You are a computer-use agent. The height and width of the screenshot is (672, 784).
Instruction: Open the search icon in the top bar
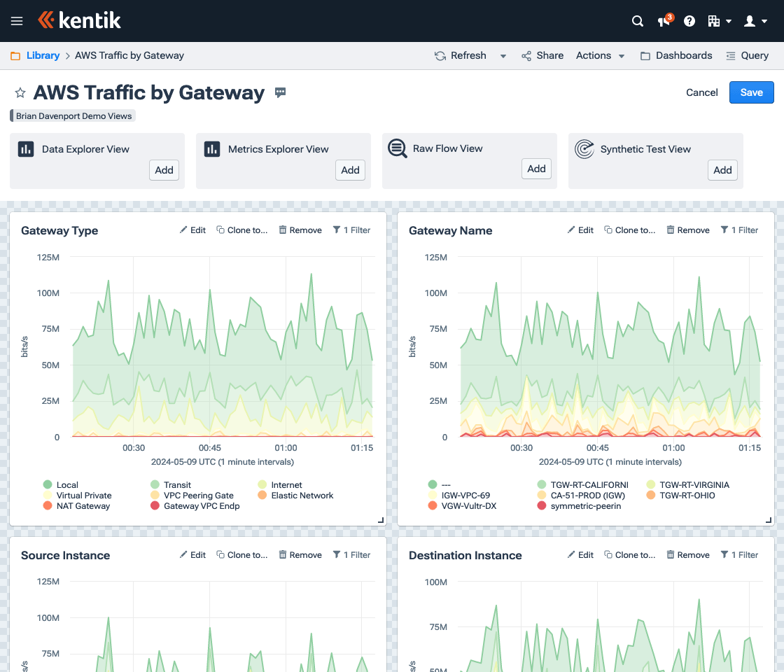(x=637, y=21)
